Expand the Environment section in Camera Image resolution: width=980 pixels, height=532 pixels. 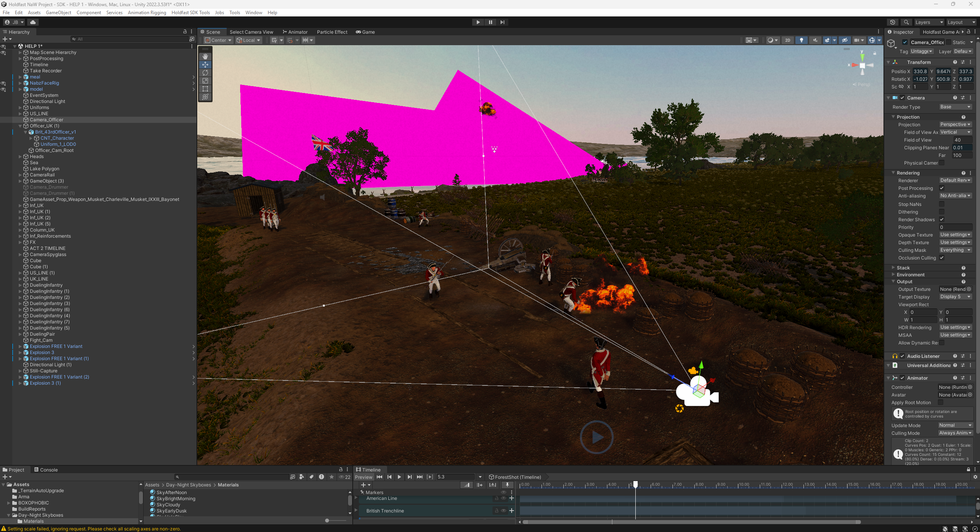tap(893, 274)
